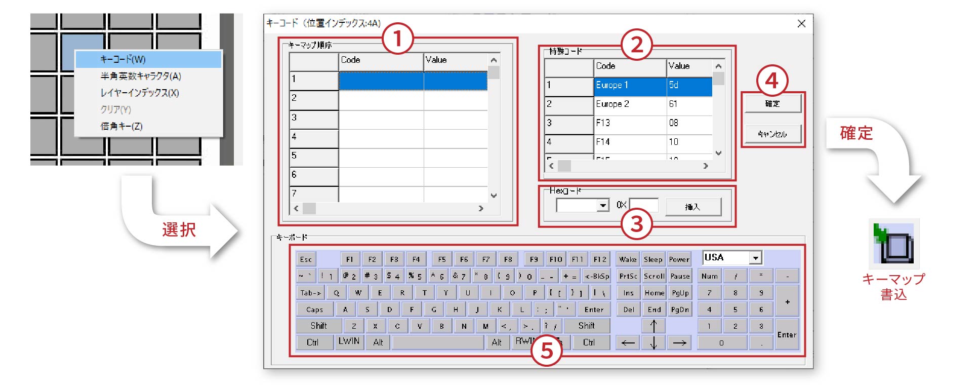This screenshot has width=980, height=385.
Task: Choose 半角英数キャラクタ(A) menu entry
Action: point(148,76)
